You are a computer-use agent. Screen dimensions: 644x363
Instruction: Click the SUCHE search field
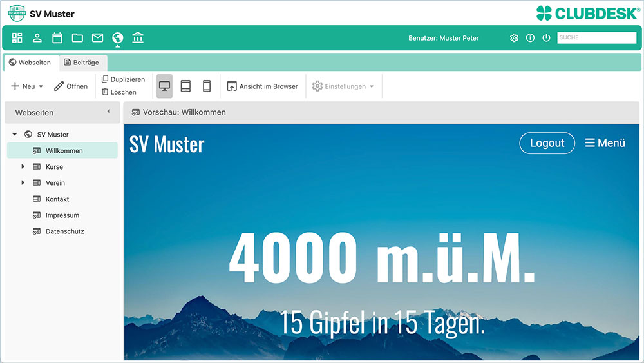(597, 37)
